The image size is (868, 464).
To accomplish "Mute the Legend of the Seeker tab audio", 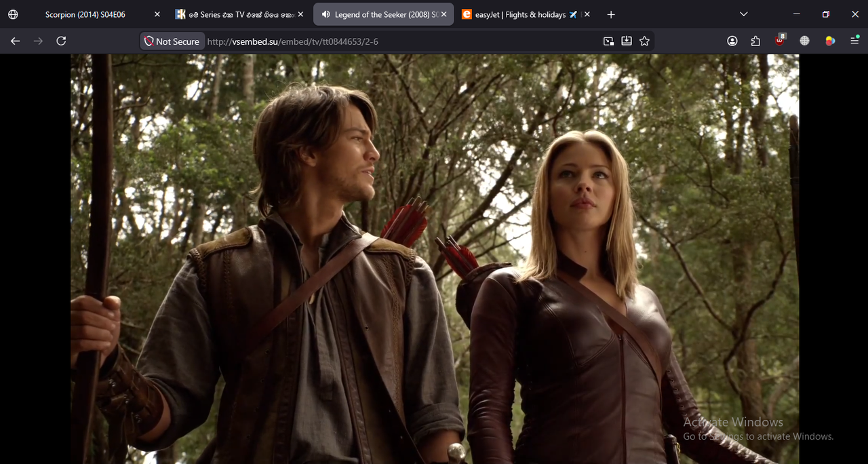I will tap(326, 14).
